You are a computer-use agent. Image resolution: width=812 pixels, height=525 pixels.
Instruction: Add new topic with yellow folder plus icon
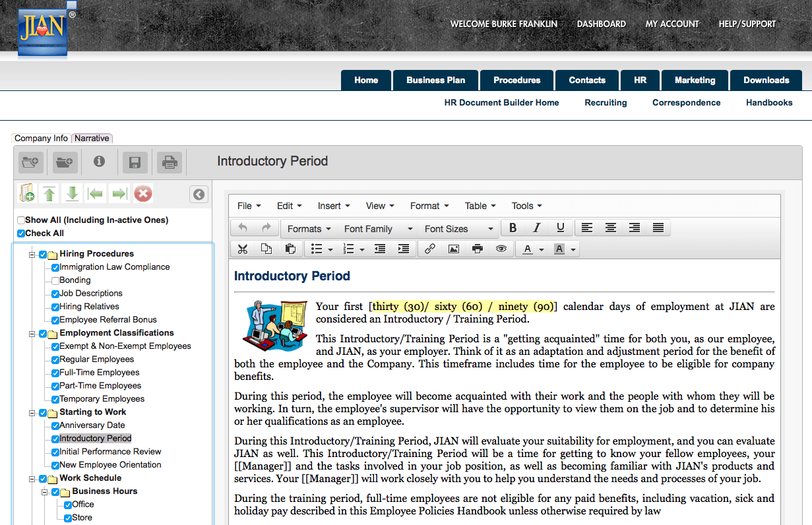(x=27, y=194)
